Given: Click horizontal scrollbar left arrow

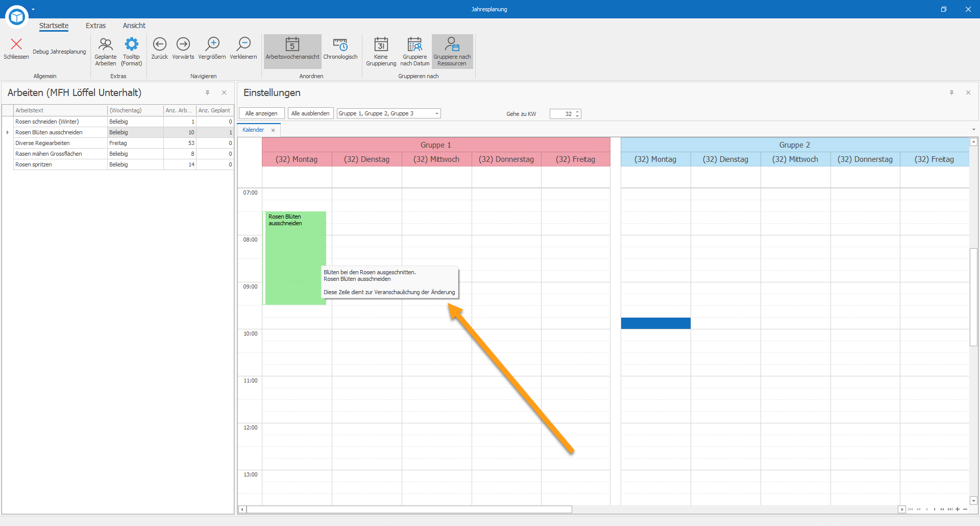Looking at the screenshot, I should 242,509.
